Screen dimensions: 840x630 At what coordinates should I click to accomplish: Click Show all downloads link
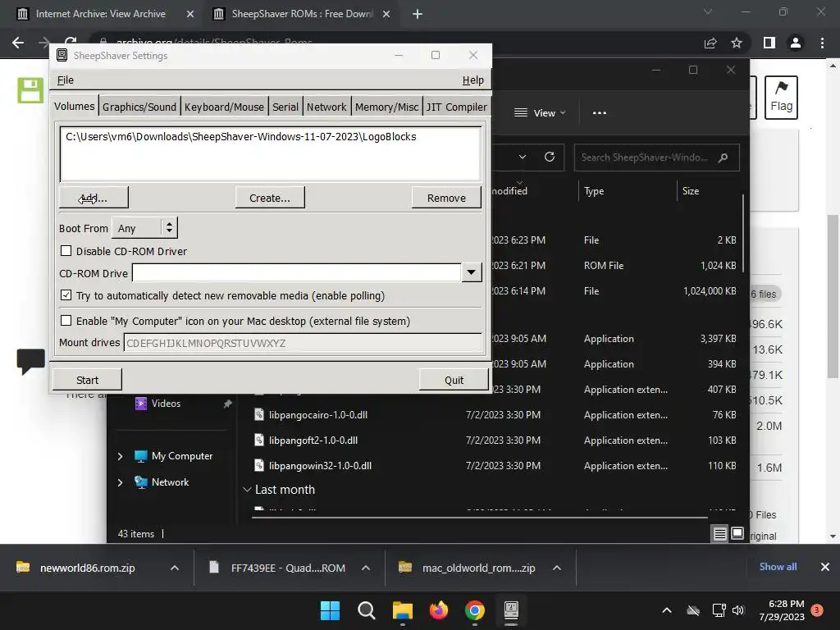tap(778, 567)
